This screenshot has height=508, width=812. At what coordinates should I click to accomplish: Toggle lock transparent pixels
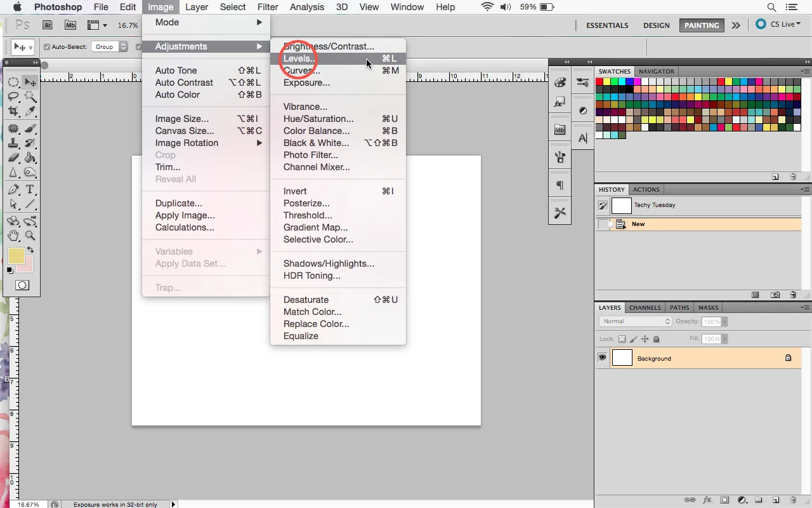click(x=622, y=339)
